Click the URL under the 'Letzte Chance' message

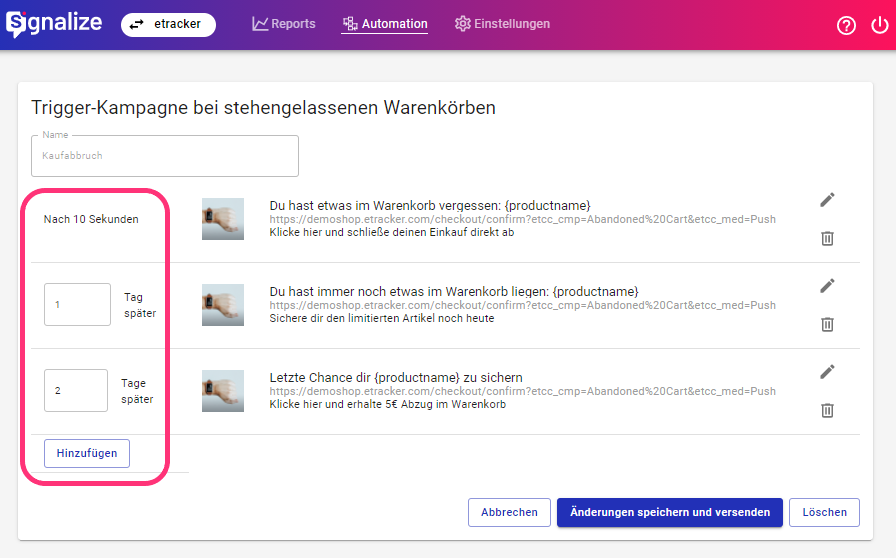pyautogui.click(x=522, y=391)
